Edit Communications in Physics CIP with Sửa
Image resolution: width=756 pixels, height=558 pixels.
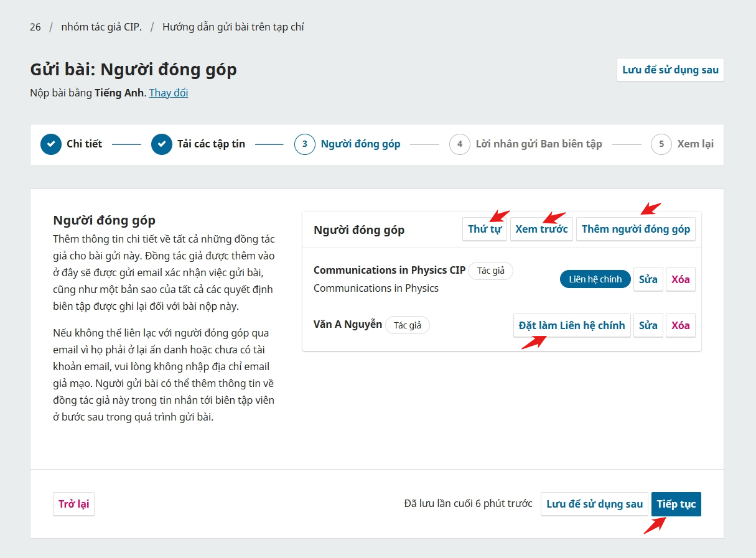click(x=648, y=279)
